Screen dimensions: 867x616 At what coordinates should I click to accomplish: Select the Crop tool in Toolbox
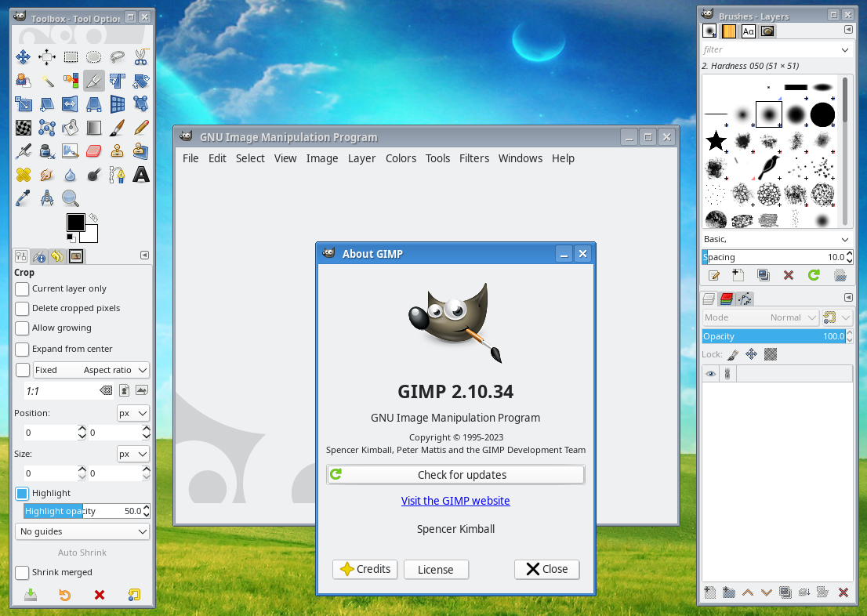coord(94,81)
